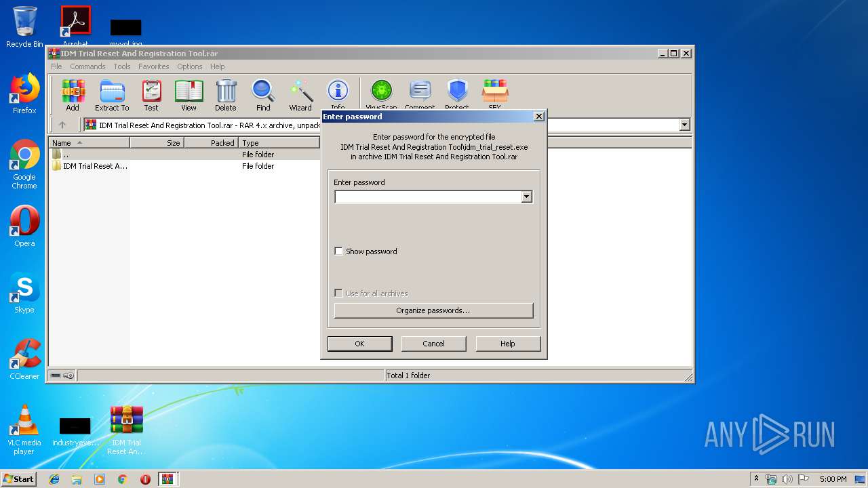Open the Help menu
868x488 pixels.
(x=217, y=66)
